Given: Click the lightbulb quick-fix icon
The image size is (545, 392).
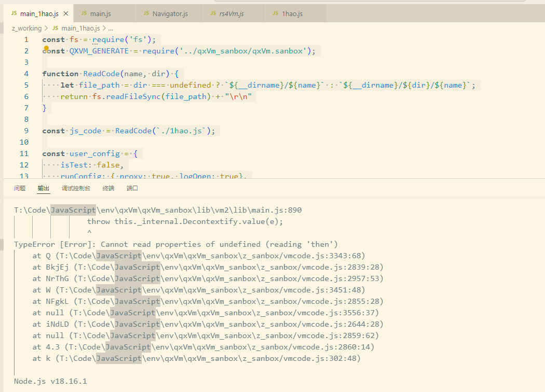Looking at the screenshot, I should click(x=46, y=49).
